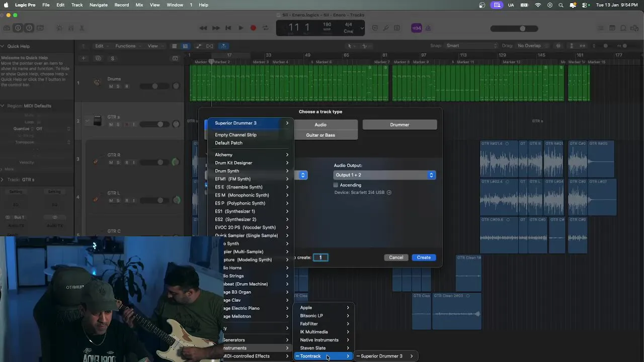Toggle the purple 1234 Count-in button
The image size is (644, 362).
click(x=417, y=28)
